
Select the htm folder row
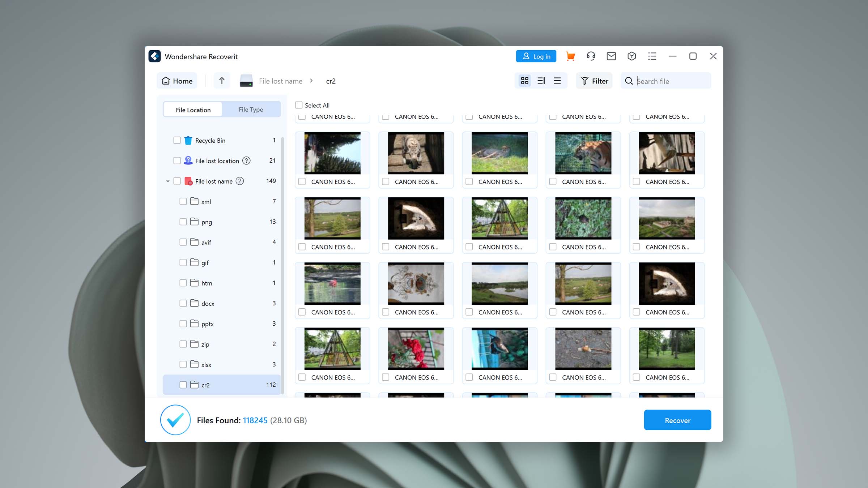(x=222, y=283)
